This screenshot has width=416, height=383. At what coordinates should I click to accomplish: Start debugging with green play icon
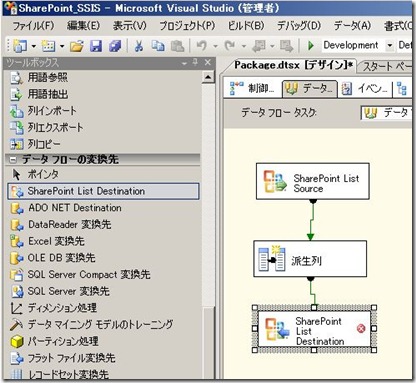tap(311, 45)
